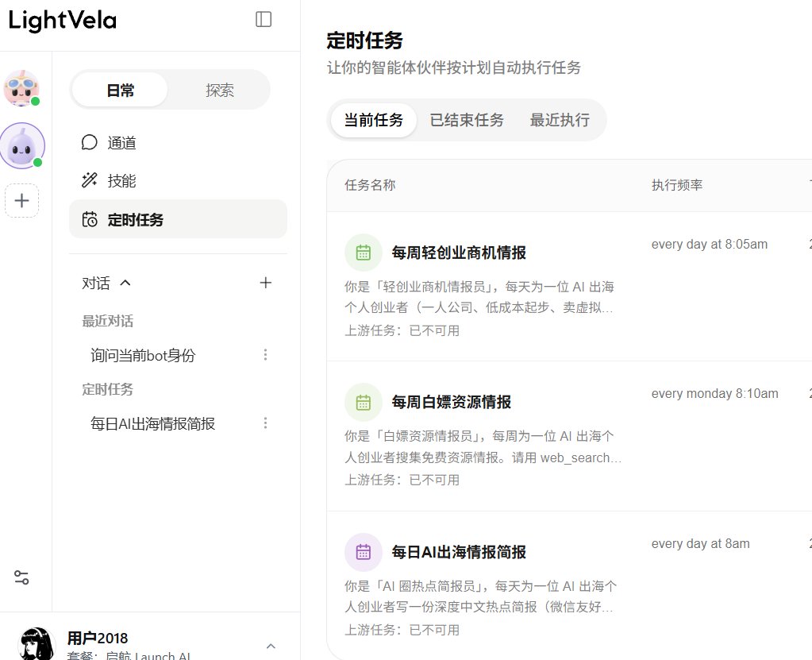Click the 用户2018 username text
Image resolution: width=812 pixels, height=660 pixels.
98,638
